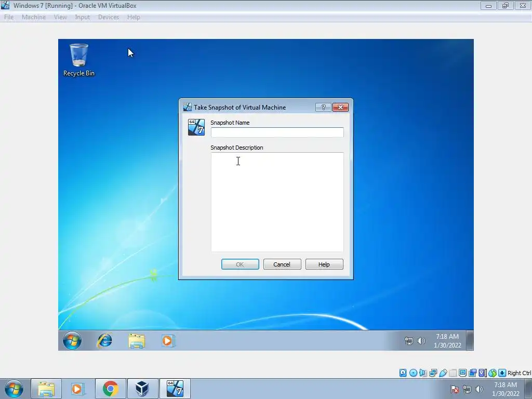Open the USB devices status icon
Image resolution: width=532 pixels, height=399 pixels.
443,373
